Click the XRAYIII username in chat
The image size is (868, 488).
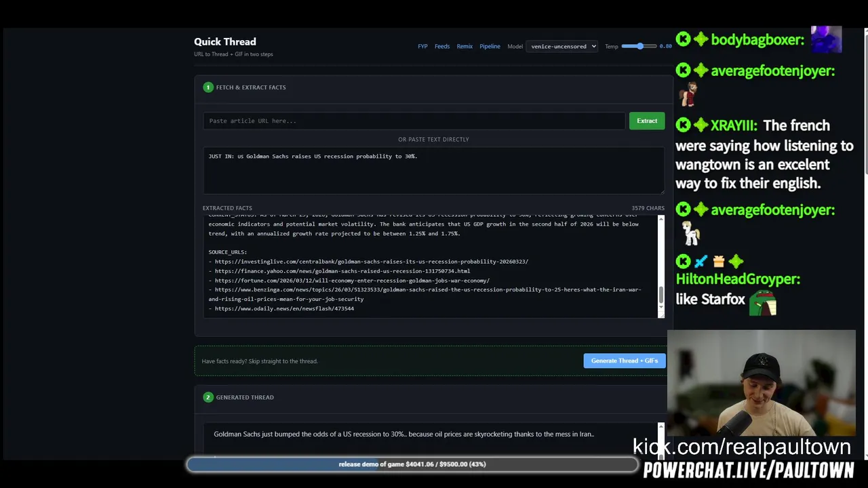734,125
